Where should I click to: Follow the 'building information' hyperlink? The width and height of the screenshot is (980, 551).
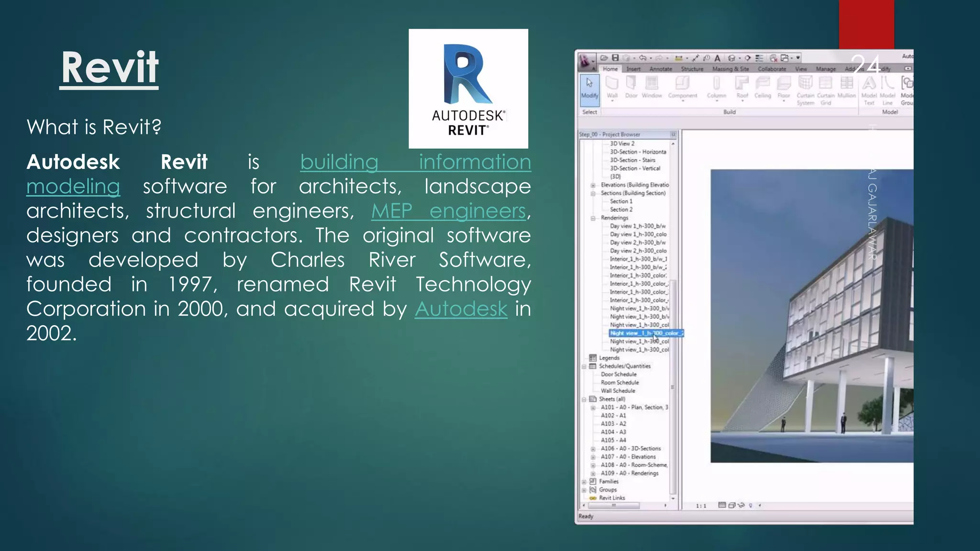point(415,162)
